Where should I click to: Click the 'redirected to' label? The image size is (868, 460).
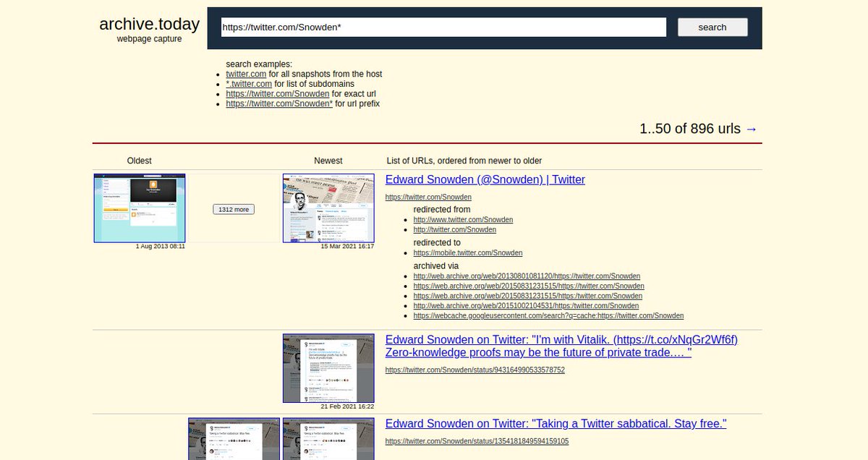pos(437,243)
